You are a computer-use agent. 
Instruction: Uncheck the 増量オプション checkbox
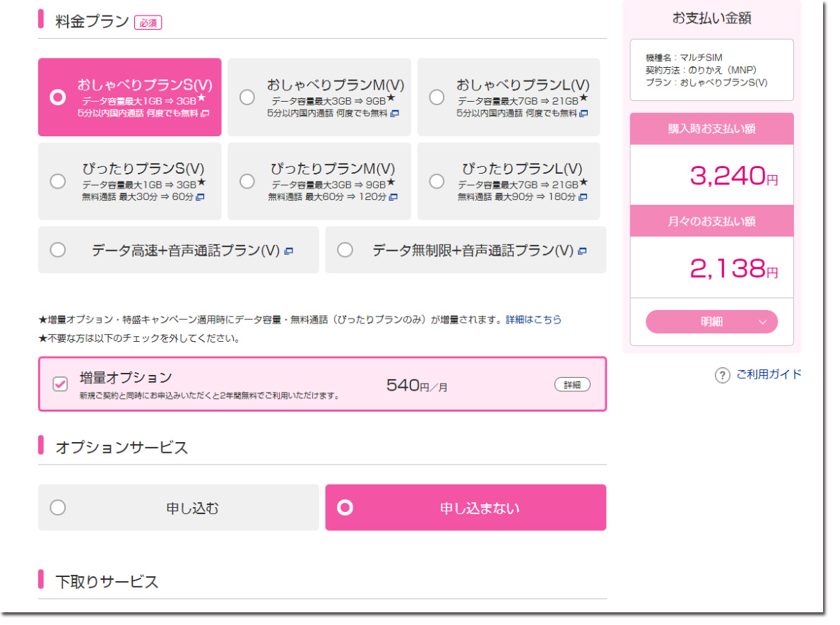click(x=61, y=384)
